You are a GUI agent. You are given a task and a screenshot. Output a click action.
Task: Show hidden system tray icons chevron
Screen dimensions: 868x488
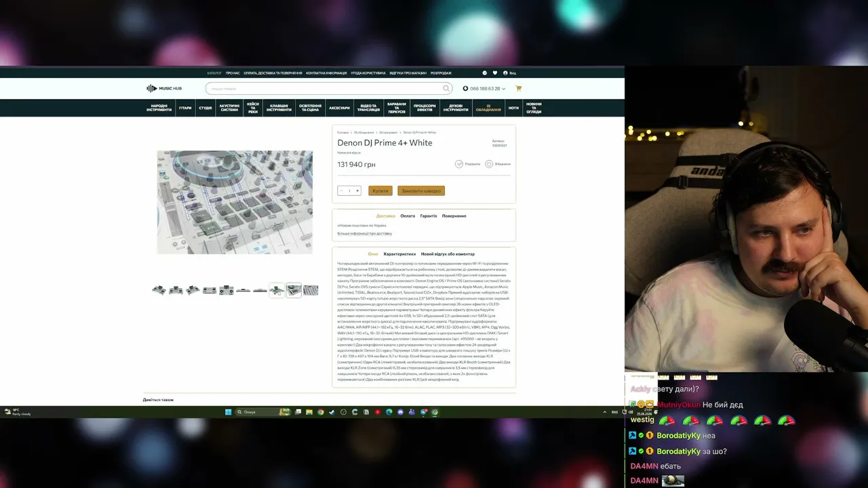pos(604,412)
